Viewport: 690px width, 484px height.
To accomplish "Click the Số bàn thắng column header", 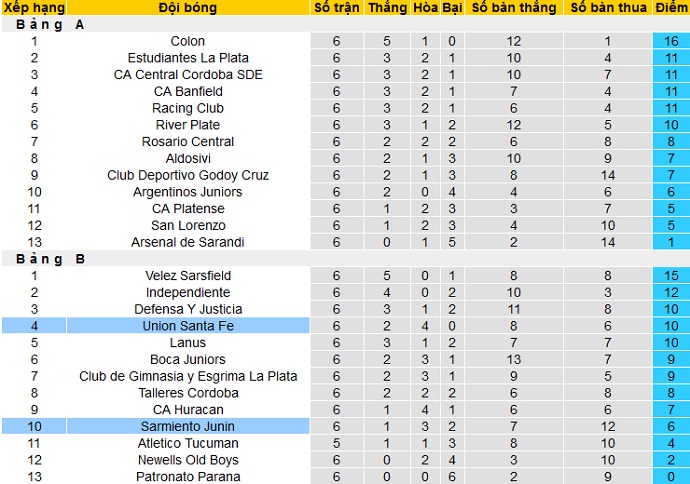I will [514, 8].
